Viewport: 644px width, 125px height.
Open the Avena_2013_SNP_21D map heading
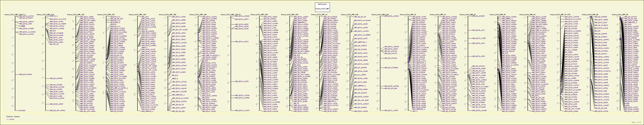pyautogui.click(x=380, y=15)
